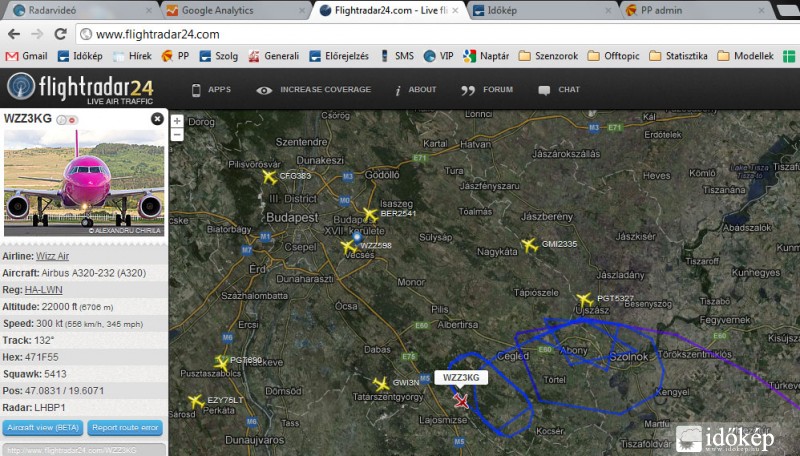Reload the current page

coord(61,34)
